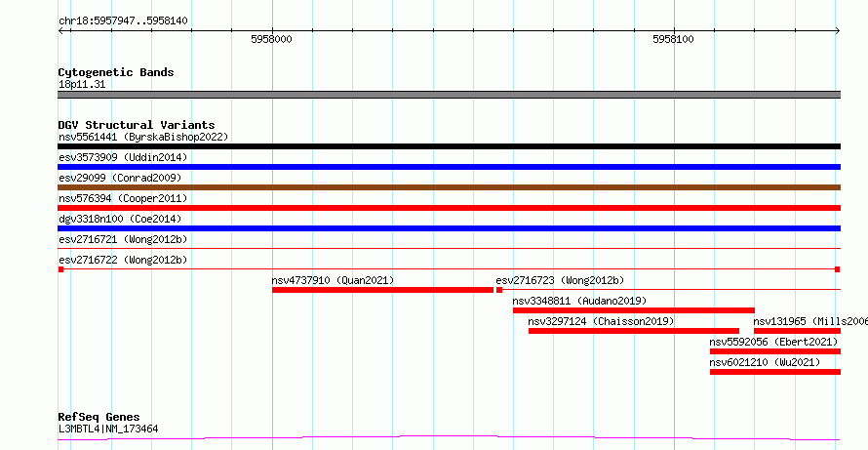
Task: Click the 5958000 ruler position label
Action: pos(271,39)
